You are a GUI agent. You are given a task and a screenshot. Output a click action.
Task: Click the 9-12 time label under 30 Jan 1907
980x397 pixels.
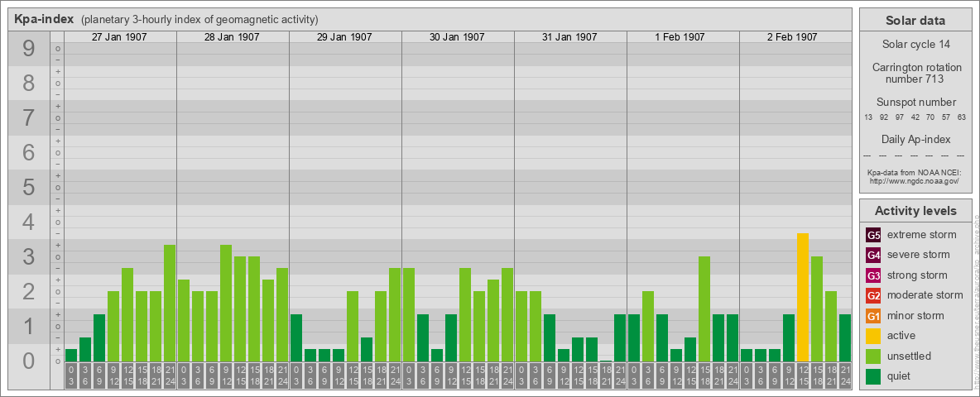450,376
